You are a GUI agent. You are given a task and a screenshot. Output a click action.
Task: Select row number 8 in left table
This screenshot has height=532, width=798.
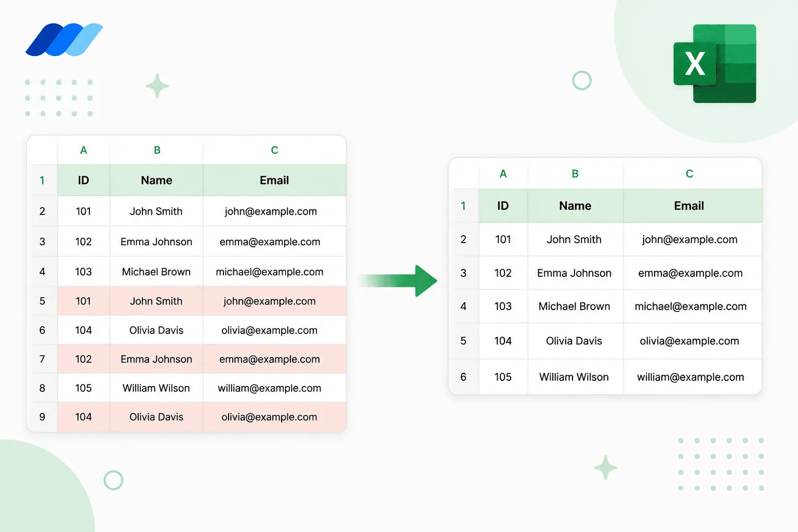tap(42, 388)
